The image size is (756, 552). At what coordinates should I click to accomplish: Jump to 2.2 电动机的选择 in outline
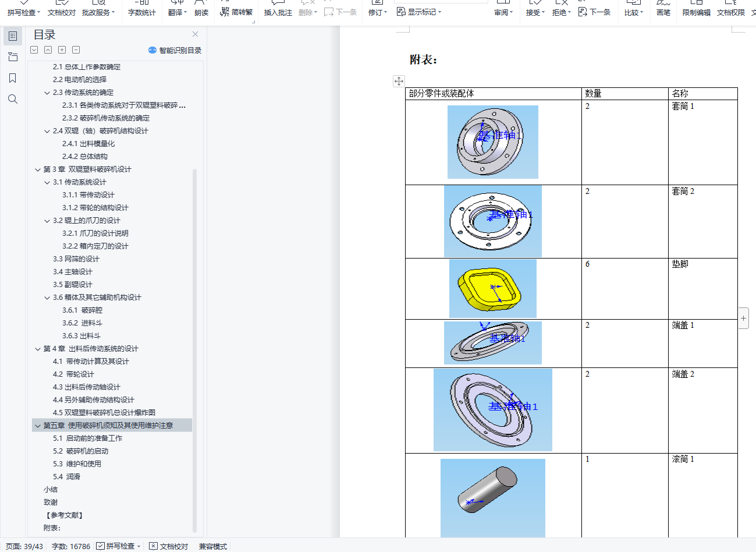(80, 80)
